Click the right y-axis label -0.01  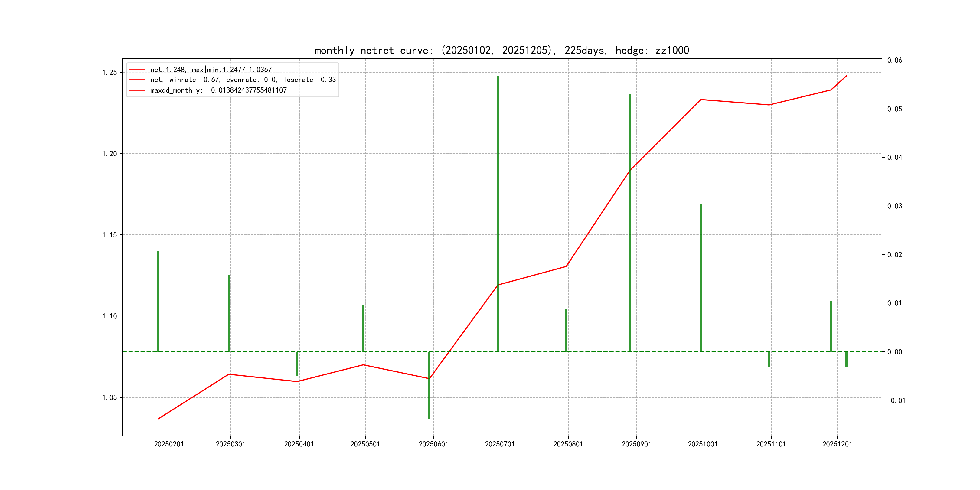(896, 400)
